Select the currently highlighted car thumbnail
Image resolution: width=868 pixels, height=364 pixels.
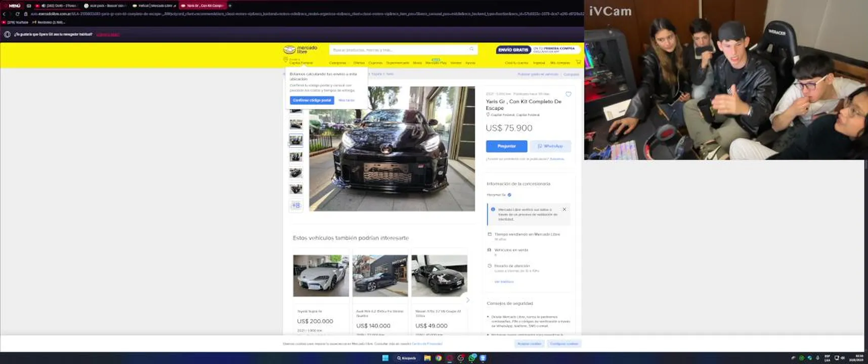click(x=296, y=140)
